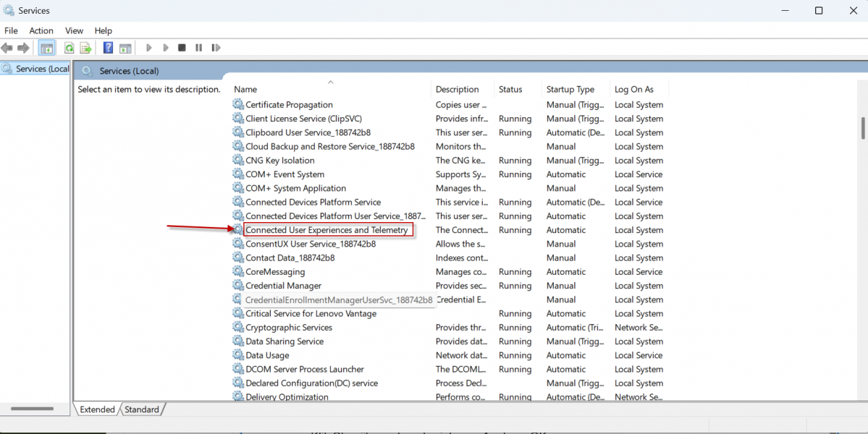Image resolution: width=868 pixels, height=434 pixels.
Task: Click the vertical scrollbar thumb
Action: pos(863,128)
